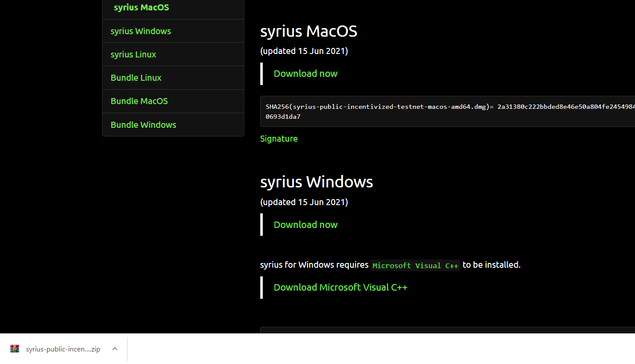Viewport: 635px width, 364px height.
Task: Follow the Download Microsoft Visual C++ link
Action: click(x=341, y=288)
